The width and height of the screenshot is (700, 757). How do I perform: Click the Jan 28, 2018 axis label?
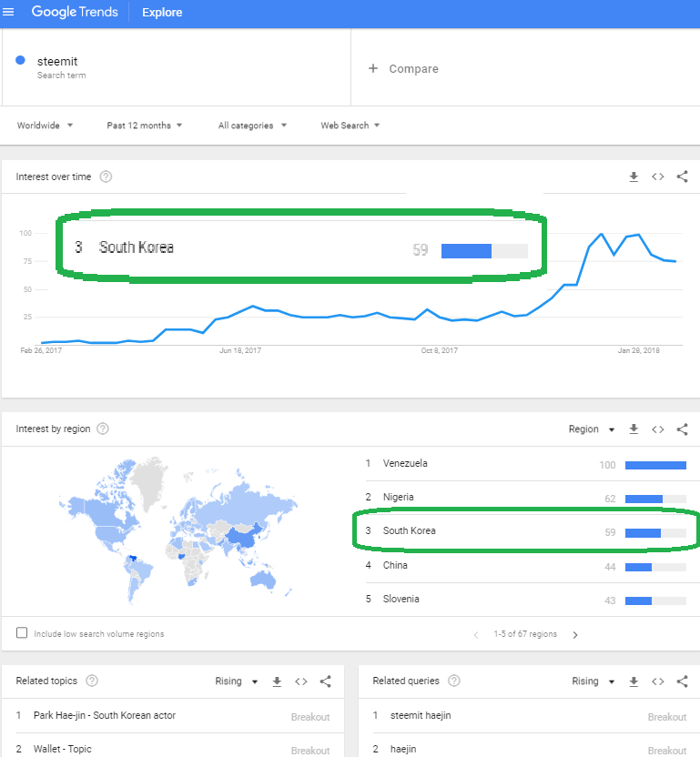point(639,350)
